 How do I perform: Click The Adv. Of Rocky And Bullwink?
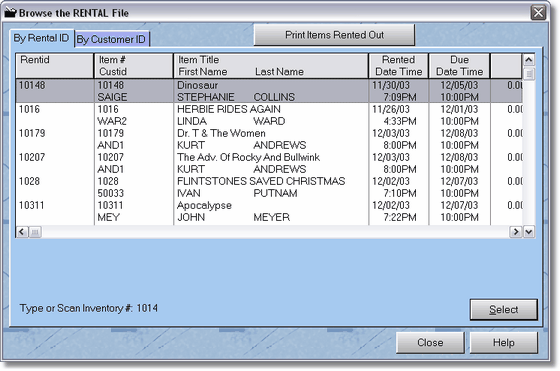tap(248, 157)
